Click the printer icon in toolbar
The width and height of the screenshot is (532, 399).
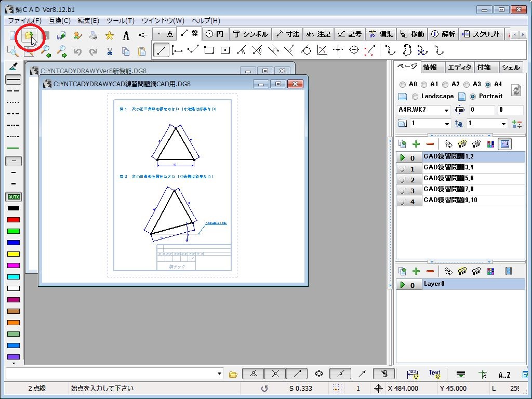click(x=94, y=35)
